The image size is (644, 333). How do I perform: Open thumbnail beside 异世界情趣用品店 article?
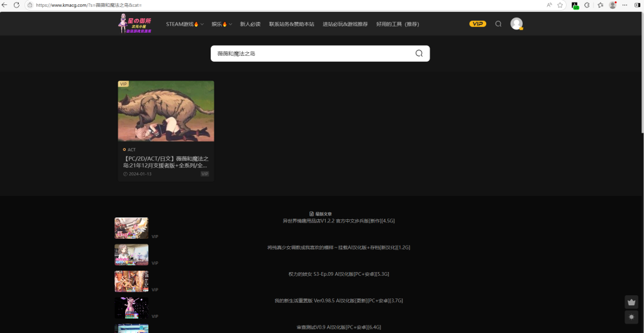point(131,228)
